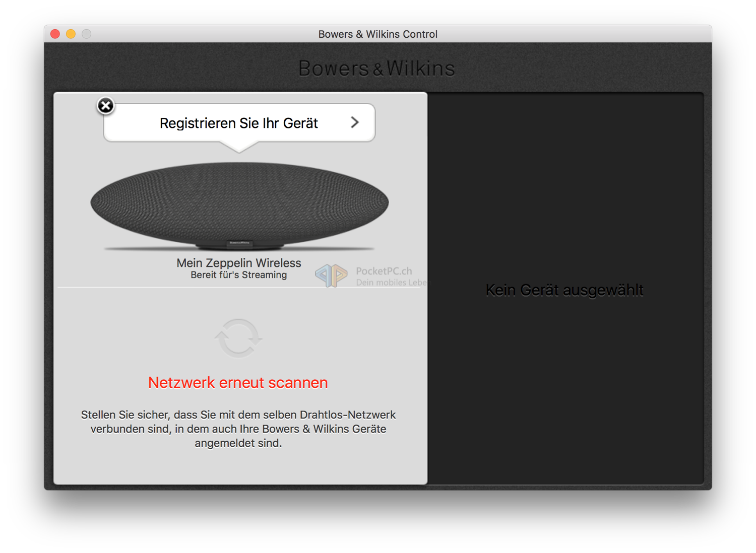Click the circular refresh arrows icon
Image resolution: width=756 pixels, height=553 pixels.
tap(238, 338)
